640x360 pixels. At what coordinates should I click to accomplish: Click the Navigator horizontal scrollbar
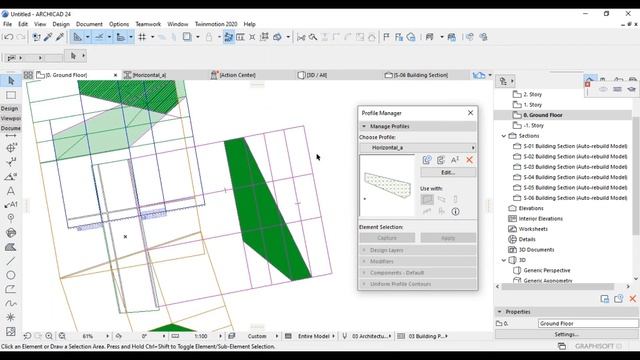[558, 287]
